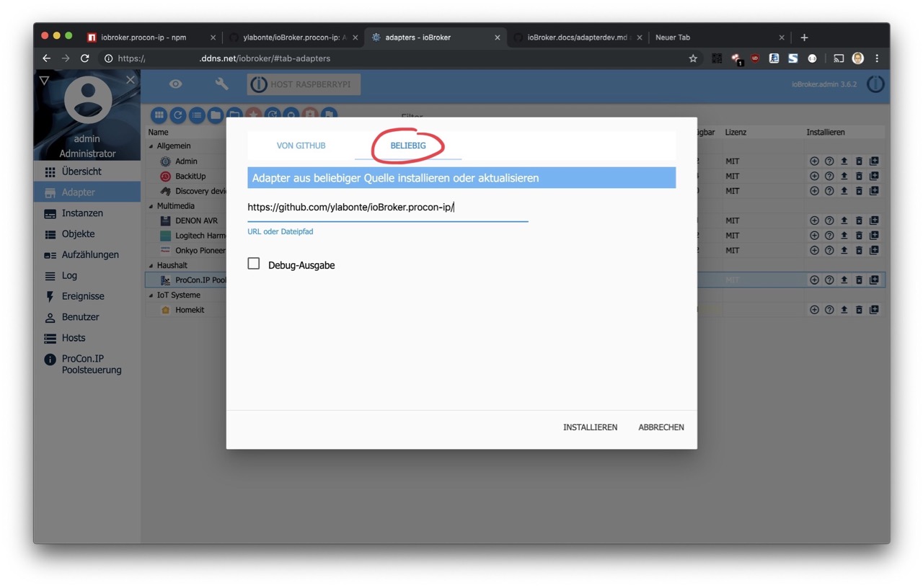Image resolution: width=923 pixels, height=588 pixels.
Task: Select the BELIEBIG tab in the dialog
Action: tap(408, 146)
